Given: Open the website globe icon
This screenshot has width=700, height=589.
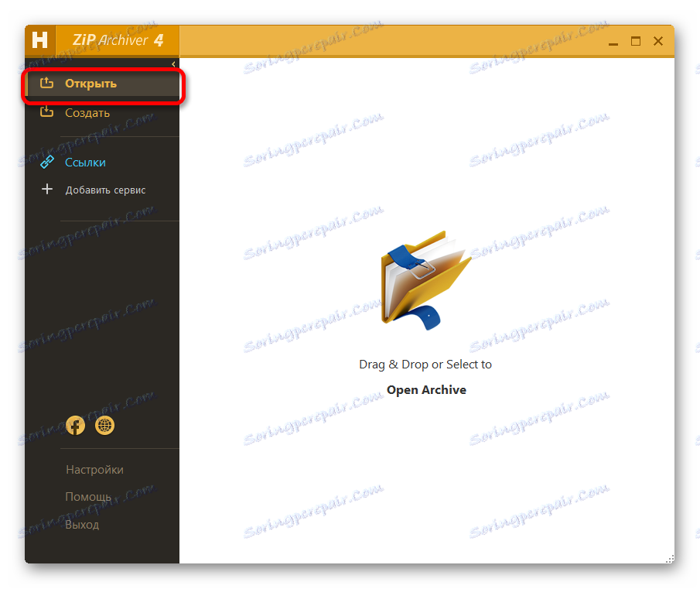Looking at the screenshot, I should tap(105, 425).
